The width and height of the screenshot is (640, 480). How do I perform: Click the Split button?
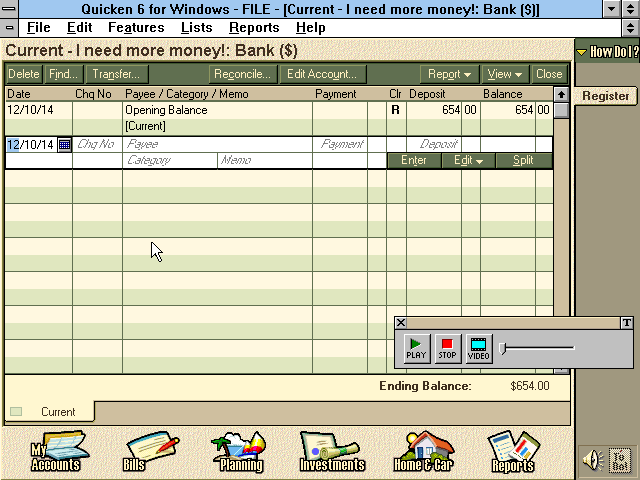click(524, 160)
